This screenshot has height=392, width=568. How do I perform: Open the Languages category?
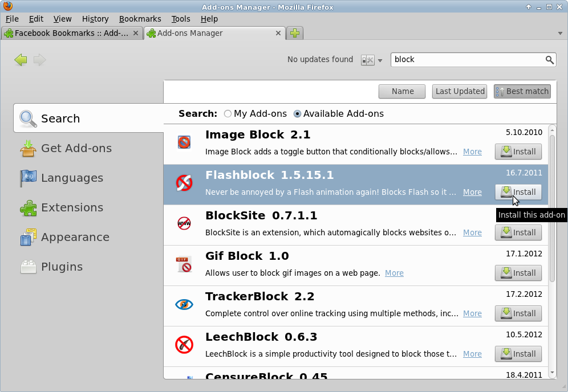88,178
